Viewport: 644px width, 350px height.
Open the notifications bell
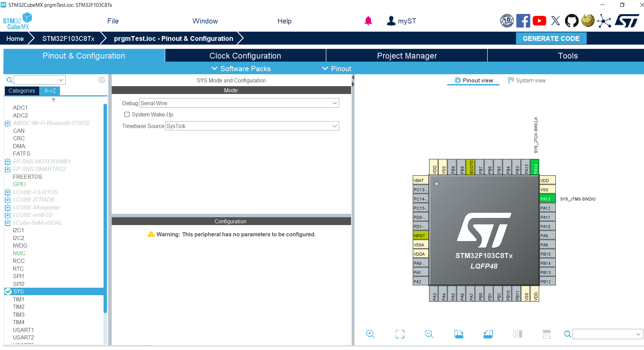[x=368, y=20]
